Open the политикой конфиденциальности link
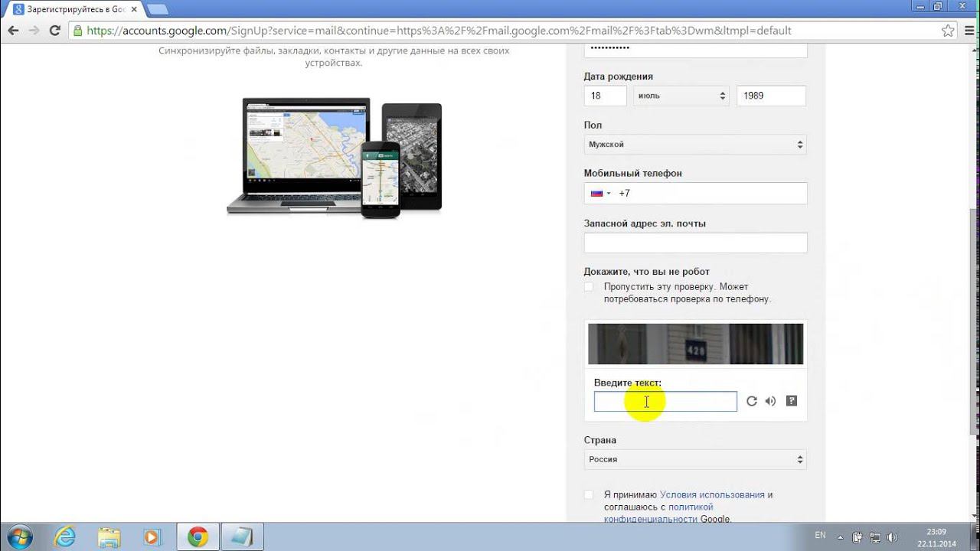Screen dimensions: 980x551 (658, 513)
